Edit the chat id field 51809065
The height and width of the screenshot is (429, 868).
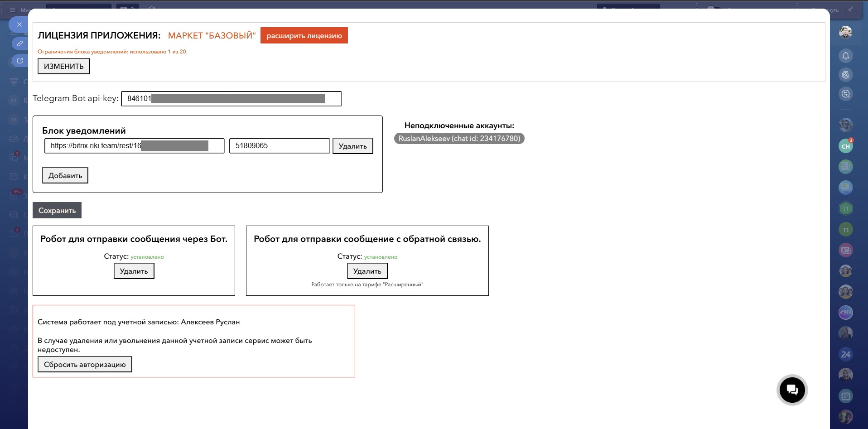point(280,146)
